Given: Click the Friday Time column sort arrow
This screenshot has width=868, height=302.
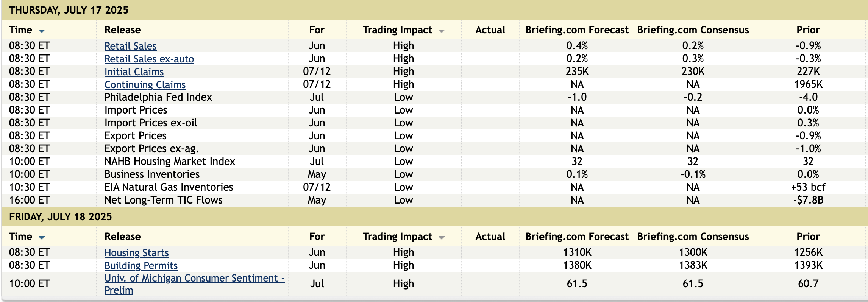Looking at the screenshot, I should pos(42,237).
